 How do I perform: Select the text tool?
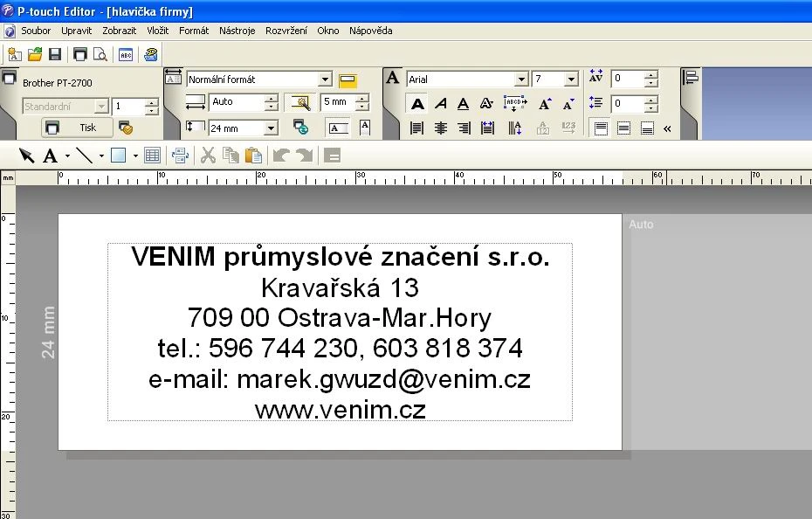[x=51, y=156]
